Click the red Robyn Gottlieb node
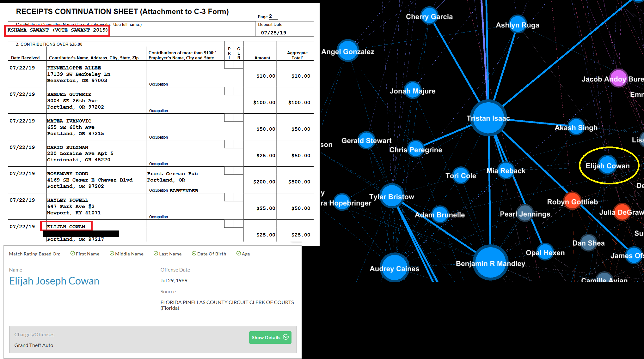 [x=573, y=201]
